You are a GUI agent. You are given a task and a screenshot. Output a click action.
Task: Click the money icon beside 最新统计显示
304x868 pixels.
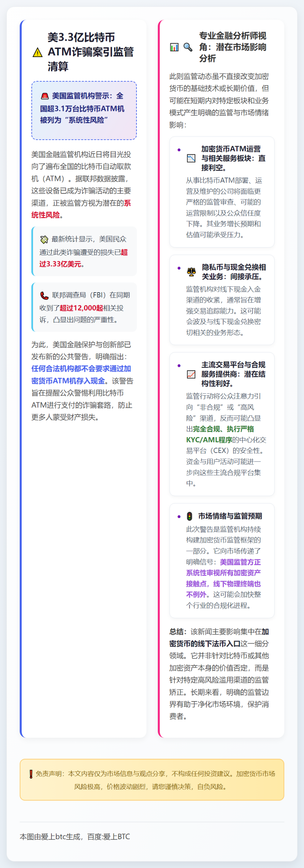click(x=44, y=240)
